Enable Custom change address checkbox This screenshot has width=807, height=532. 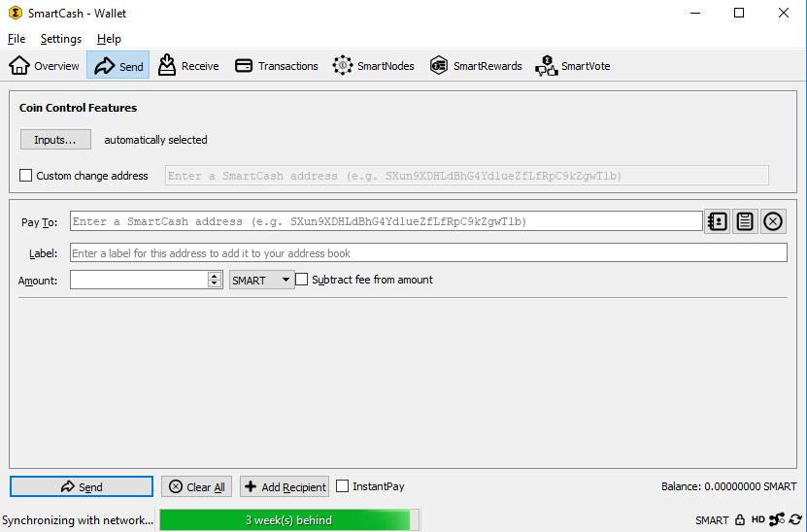coord(25,175)
